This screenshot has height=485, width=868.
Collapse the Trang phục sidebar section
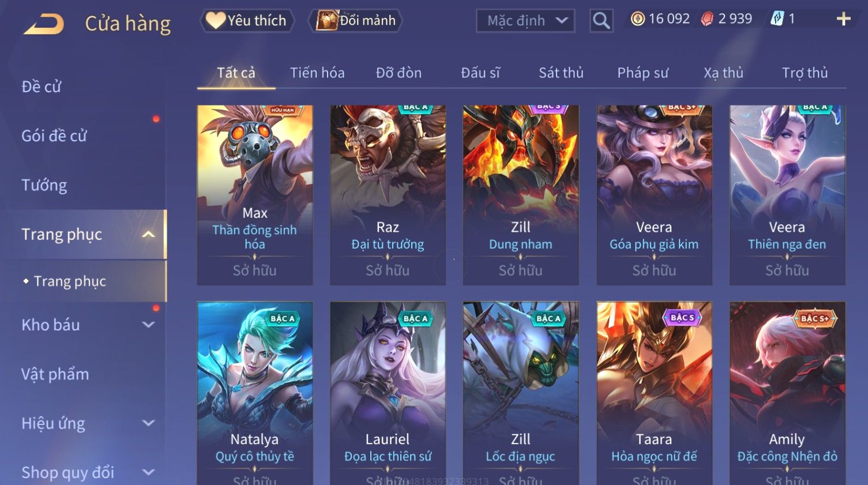[x=148, y=234]
